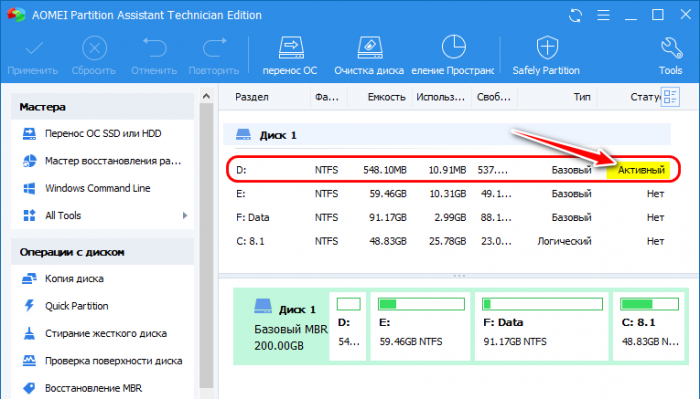Click the sidebar vertical scrollbar thumb

[206, 245]
